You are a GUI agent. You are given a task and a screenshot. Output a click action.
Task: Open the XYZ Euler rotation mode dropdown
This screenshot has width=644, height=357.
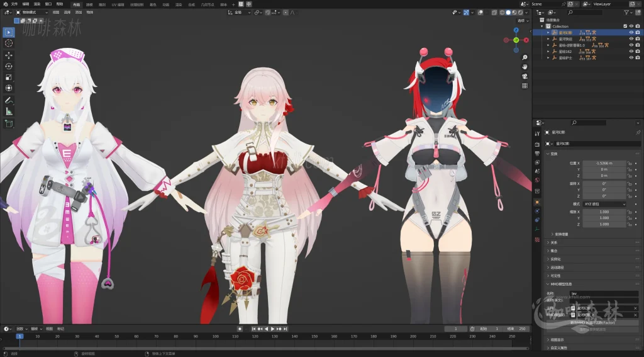(604, 204)
